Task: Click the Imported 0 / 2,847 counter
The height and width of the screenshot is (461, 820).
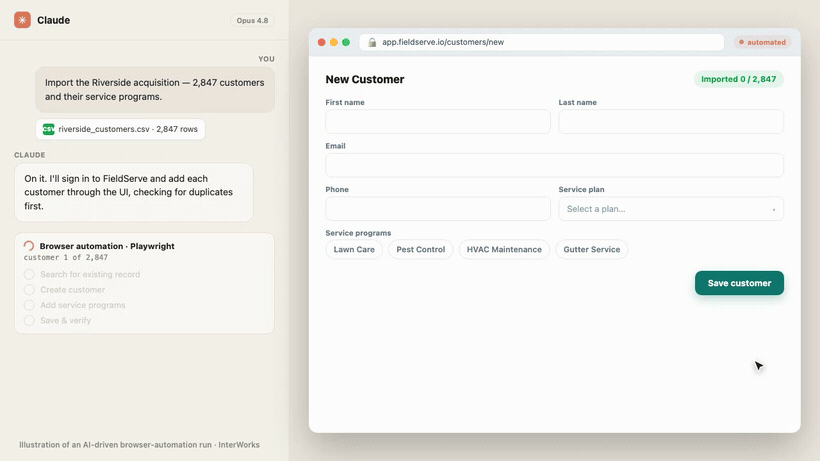Action: click(x=738, y=79)
